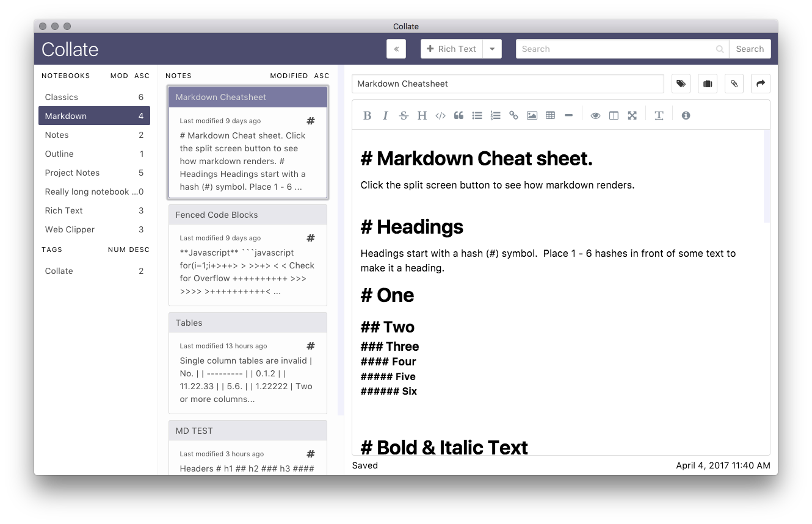The image size is (812, 524).
Task: Click the '# Headings' line in the editor
Action: point(412,227)
